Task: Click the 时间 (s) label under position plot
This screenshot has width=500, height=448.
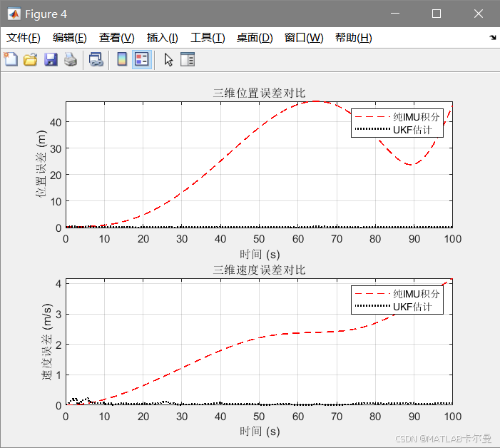Action: click(260, 255)
